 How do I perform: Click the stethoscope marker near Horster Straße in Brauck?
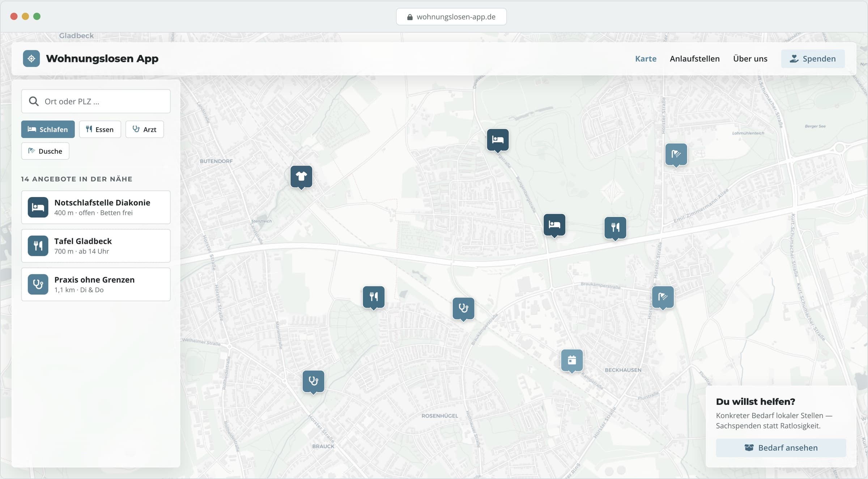[x=313, y=381]
